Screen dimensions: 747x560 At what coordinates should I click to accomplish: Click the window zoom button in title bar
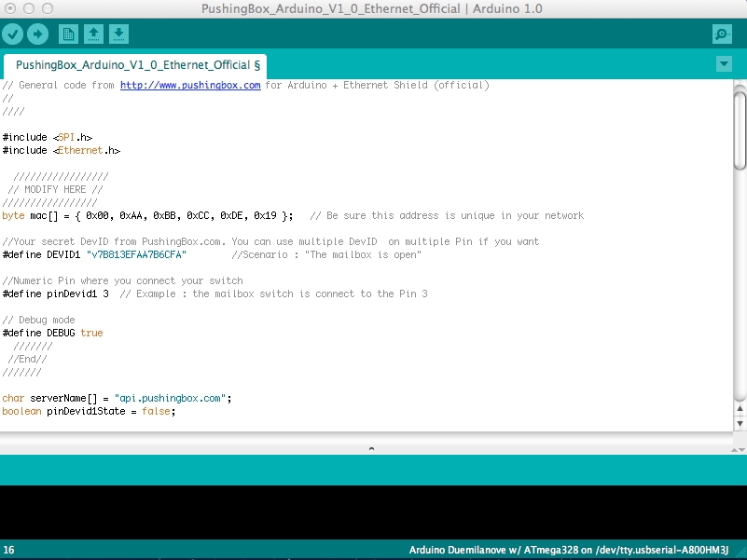[48, 8]
